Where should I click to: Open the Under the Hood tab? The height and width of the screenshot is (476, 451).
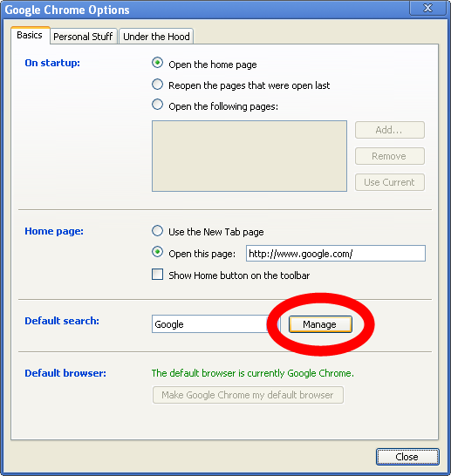[x=156, y=37]
